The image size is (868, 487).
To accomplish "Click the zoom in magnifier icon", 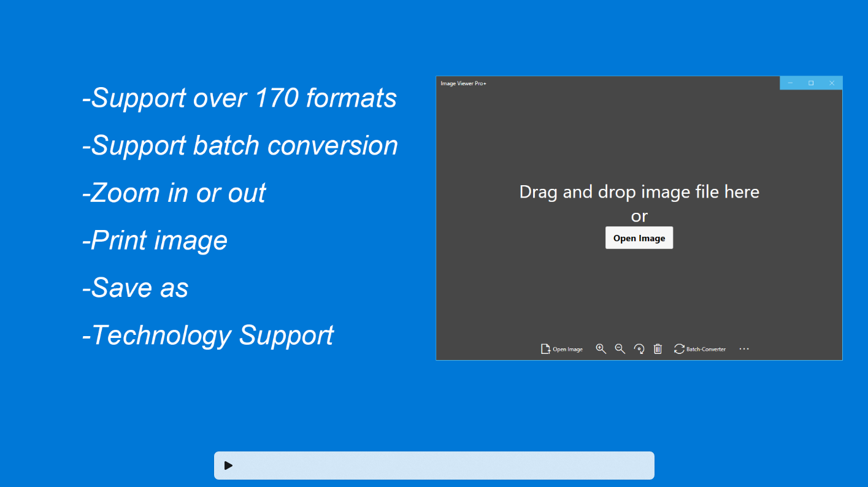I will click(x=601, y=349).
